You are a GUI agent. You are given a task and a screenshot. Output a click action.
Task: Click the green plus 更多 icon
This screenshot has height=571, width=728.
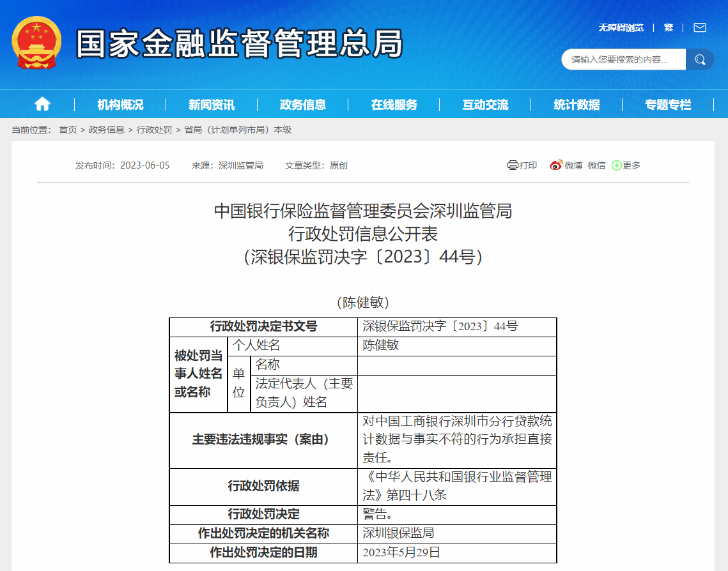(x=616, y=165)
